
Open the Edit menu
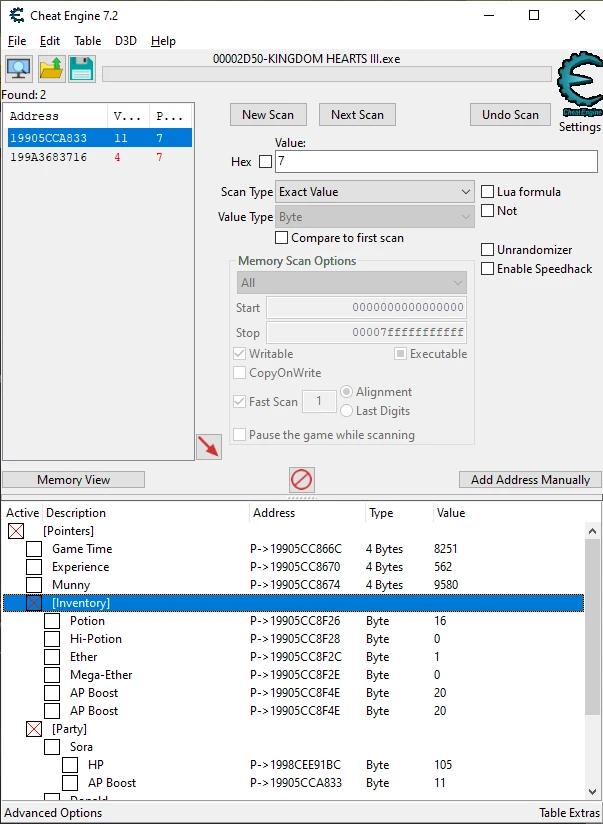click(x=50, y=41)
